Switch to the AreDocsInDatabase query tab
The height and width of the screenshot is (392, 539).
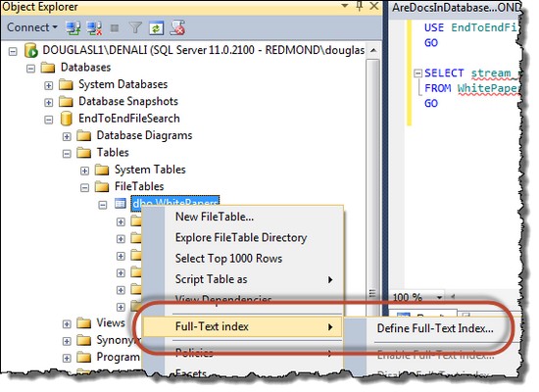pyautogui.click(x=456, y=8)
